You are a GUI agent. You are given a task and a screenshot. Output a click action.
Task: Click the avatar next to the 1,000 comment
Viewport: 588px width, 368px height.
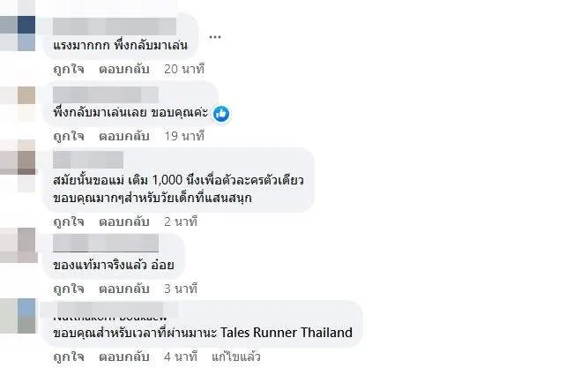(19, 165)
